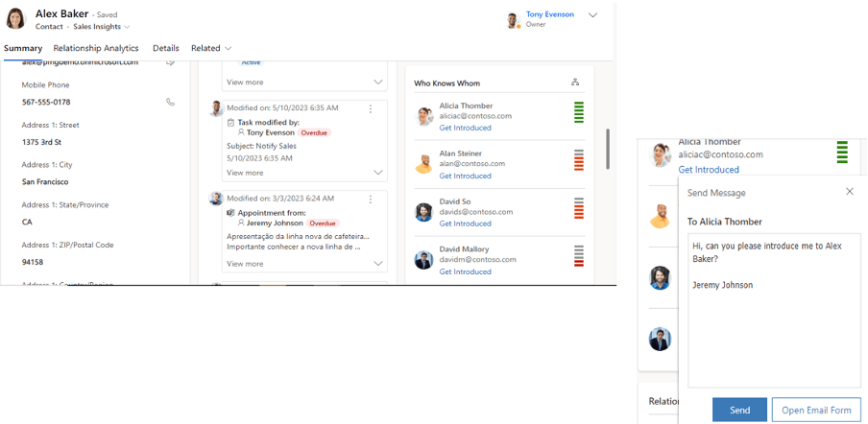This screenshot has height=424, width=868.
Task: Switch to the Details tab
Action: (x=165, y=48)
